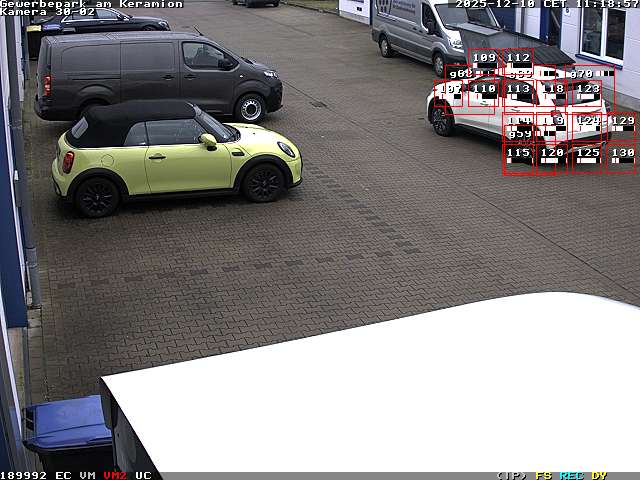Click detection box number 110

(484, 93)
